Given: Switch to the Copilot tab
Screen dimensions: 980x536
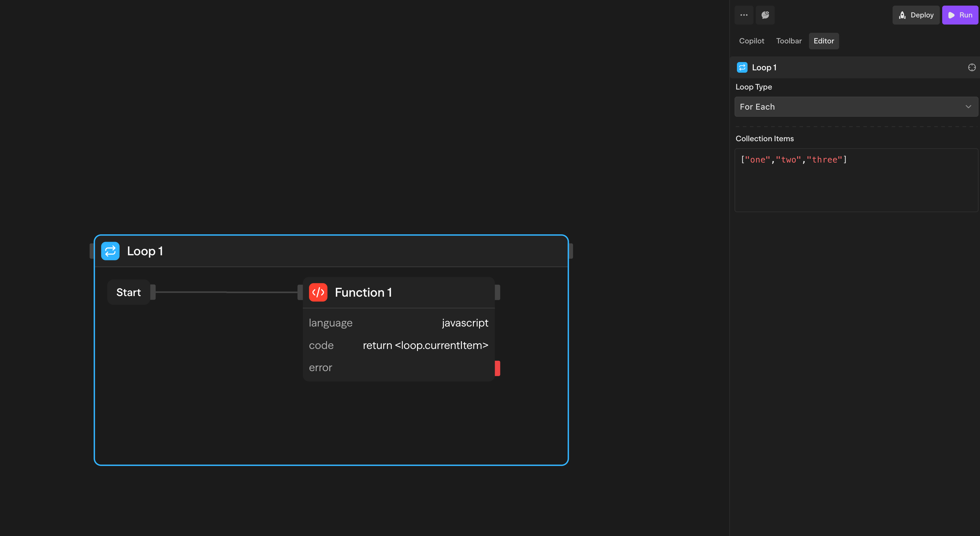Looking at the screenshot, I should click(751, 41).
